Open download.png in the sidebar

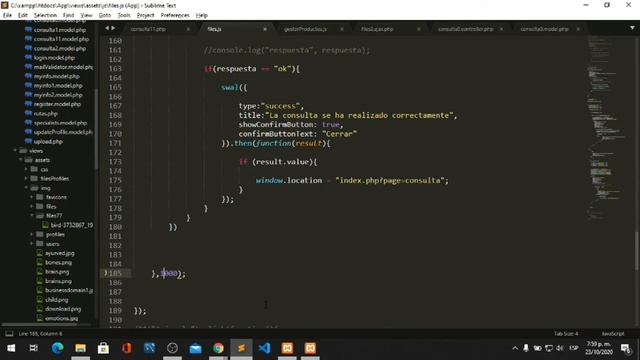tap(63, 309)
